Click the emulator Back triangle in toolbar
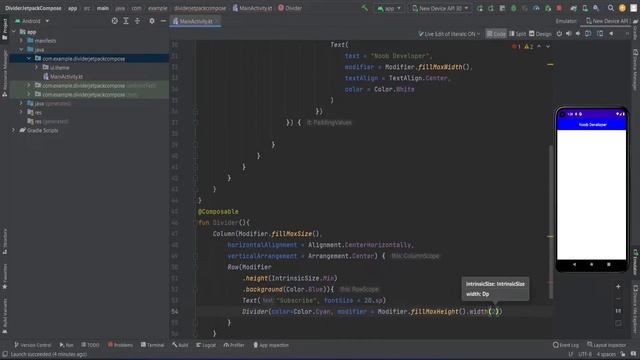The image size is (640, 360). pyautogui.click(x=611, y=34)
